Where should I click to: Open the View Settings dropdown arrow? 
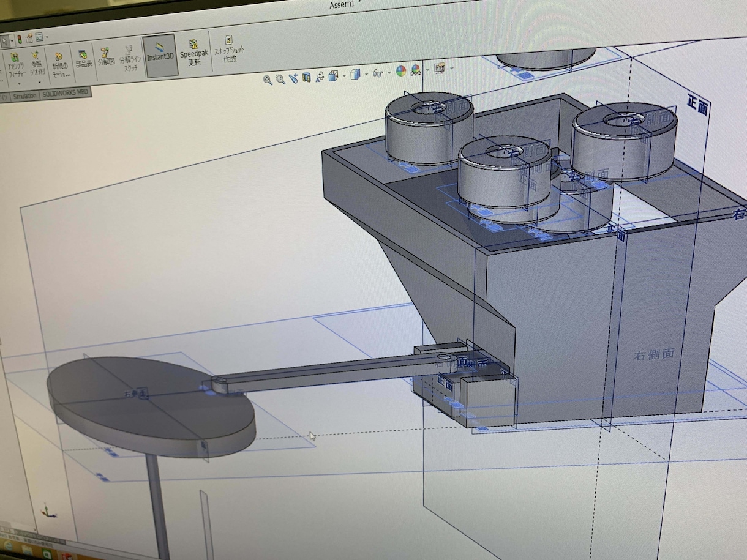coord(452,67)
